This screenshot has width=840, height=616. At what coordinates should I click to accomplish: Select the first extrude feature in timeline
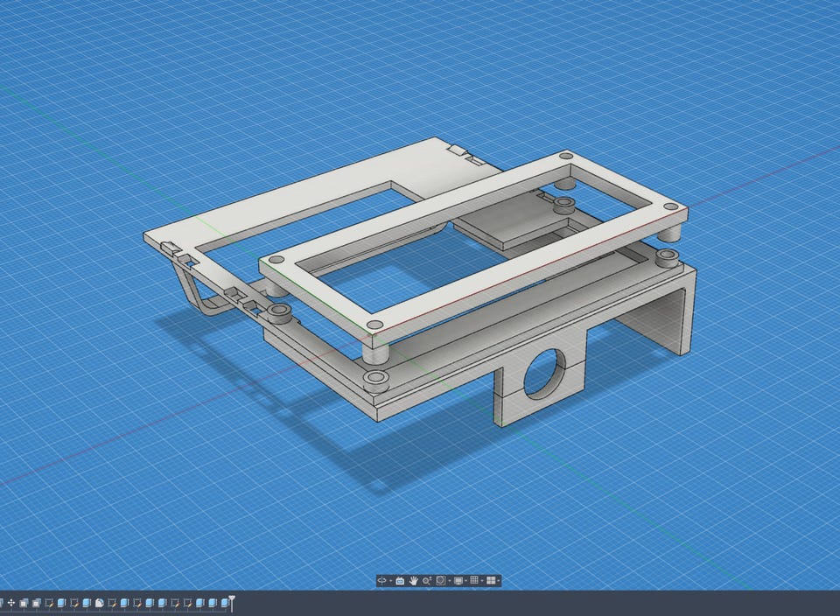[x=61, y=603]
